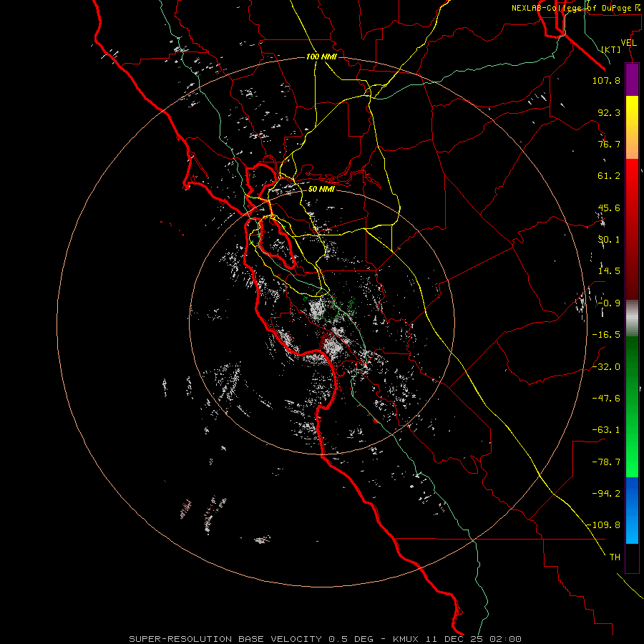Image resolution: width=644 pixels, height=644 pixels.
Task: Click the SUPER-RESOLUTION BASE VELOCITY caption
Action: click(325, 639)
